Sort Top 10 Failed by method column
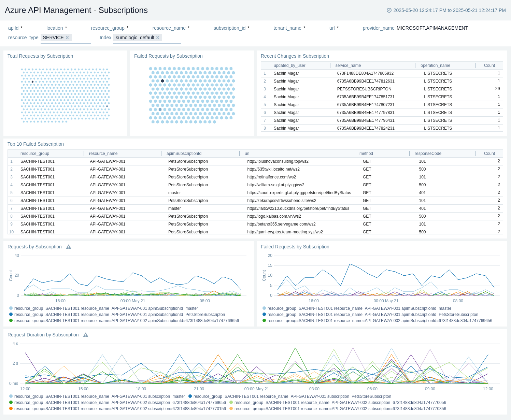This screenshot has width=511, height=420. coord(366,154)
